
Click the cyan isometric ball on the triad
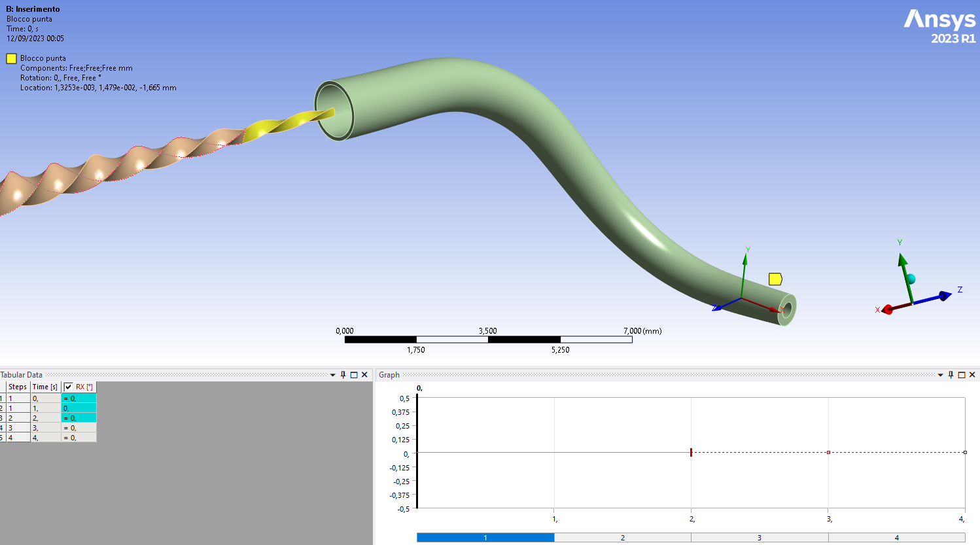pos(911,279)
